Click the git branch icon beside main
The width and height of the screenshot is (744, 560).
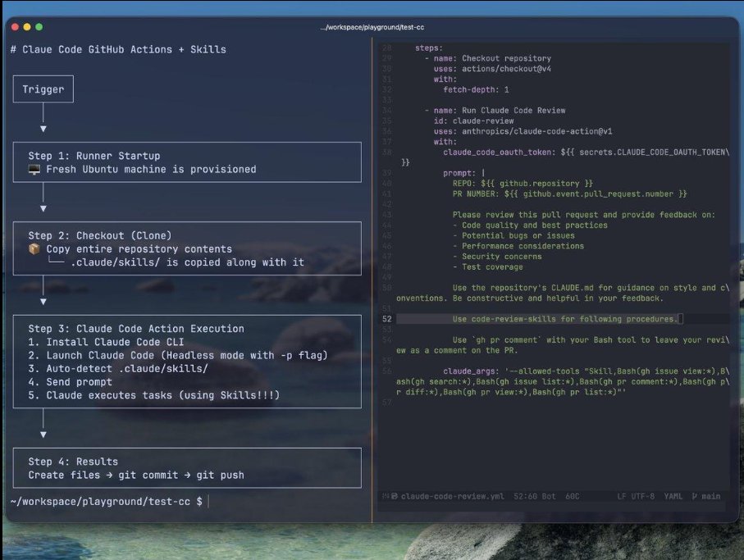[695, 496]
